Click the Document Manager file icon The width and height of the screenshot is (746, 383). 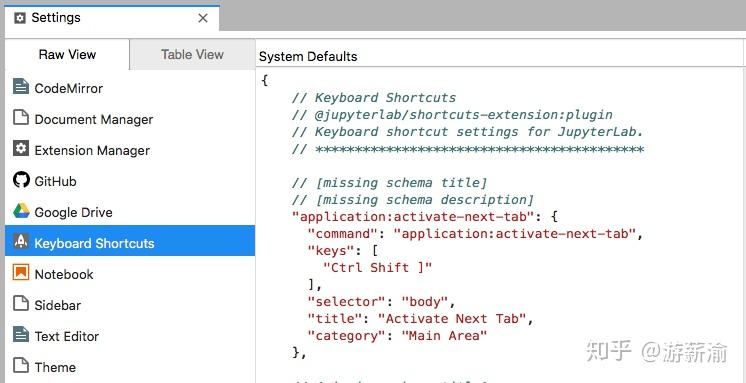coord(20,118)
